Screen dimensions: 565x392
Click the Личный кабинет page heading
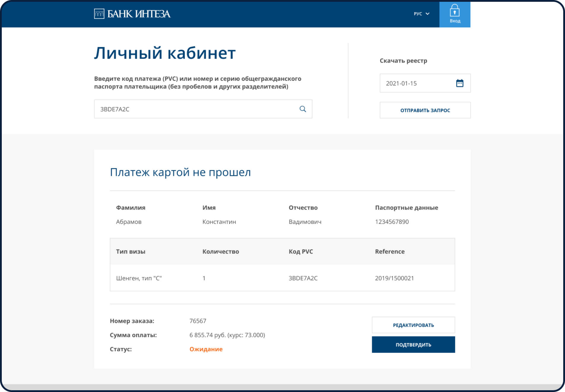165,53
